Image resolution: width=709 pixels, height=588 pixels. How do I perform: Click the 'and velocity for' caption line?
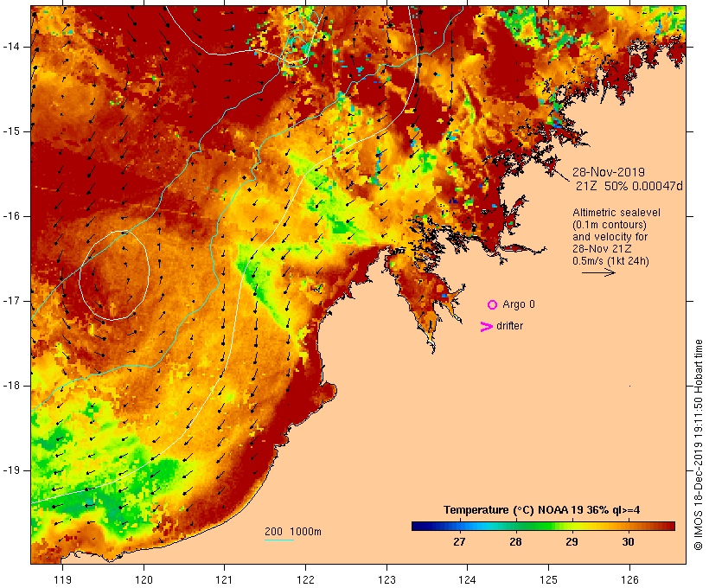[610, 237]
